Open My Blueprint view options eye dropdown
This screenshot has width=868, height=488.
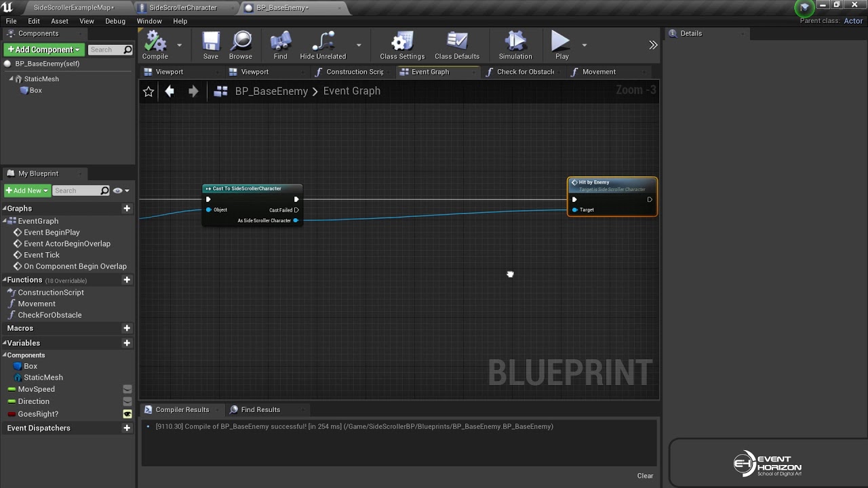pyautogui.click(x=121, y=190)
